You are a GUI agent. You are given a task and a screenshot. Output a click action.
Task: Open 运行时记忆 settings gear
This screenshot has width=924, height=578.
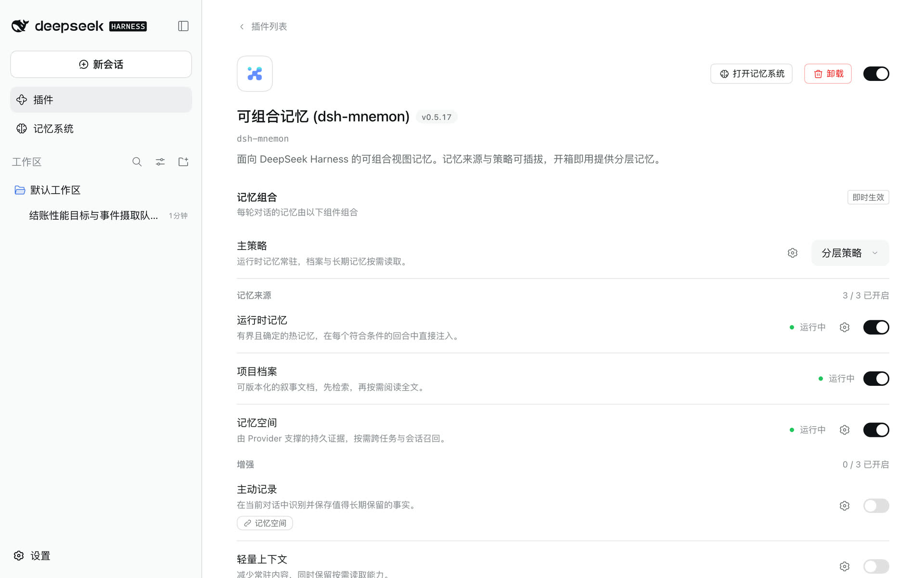(x=845, y=328)
